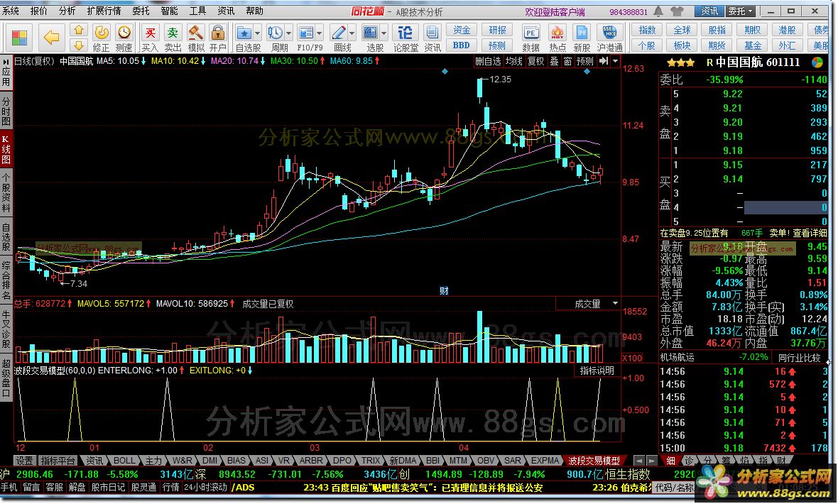
Task: Click the 财 marker on the chart
Action: [x=444, y=291]
